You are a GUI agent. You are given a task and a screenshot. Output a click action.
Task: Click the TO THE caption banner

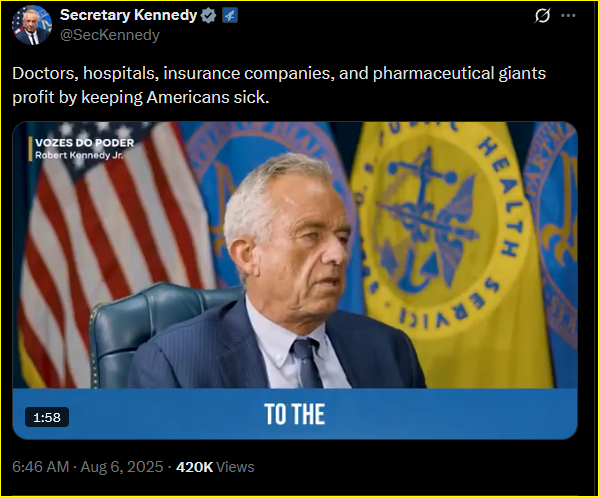point(295,414)
